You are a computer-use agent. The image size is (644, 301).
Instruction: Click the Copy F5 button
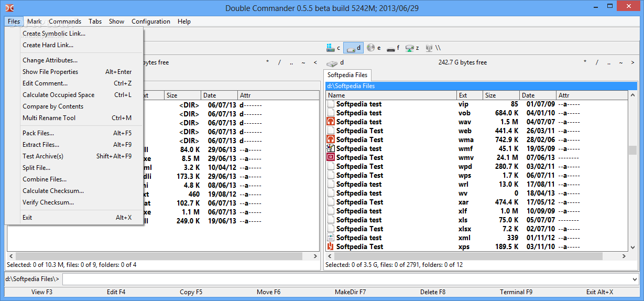click(x=191, y=292)
